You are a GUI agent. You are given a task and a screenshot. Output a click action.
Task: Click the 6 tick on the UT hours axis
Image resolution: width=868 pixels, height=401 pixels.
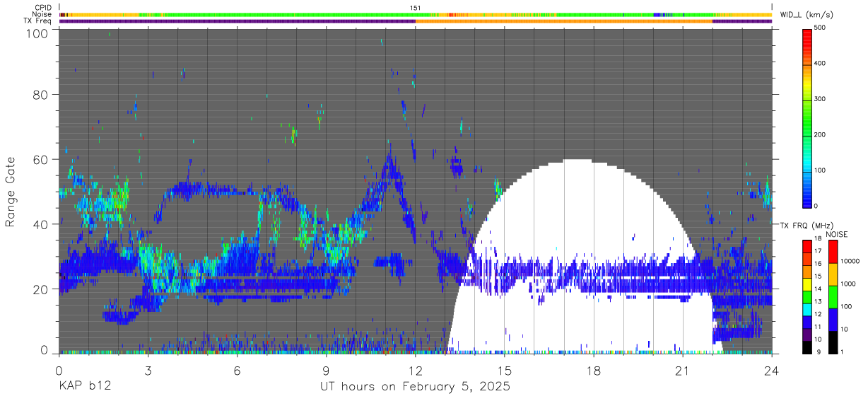pos(237,370)
